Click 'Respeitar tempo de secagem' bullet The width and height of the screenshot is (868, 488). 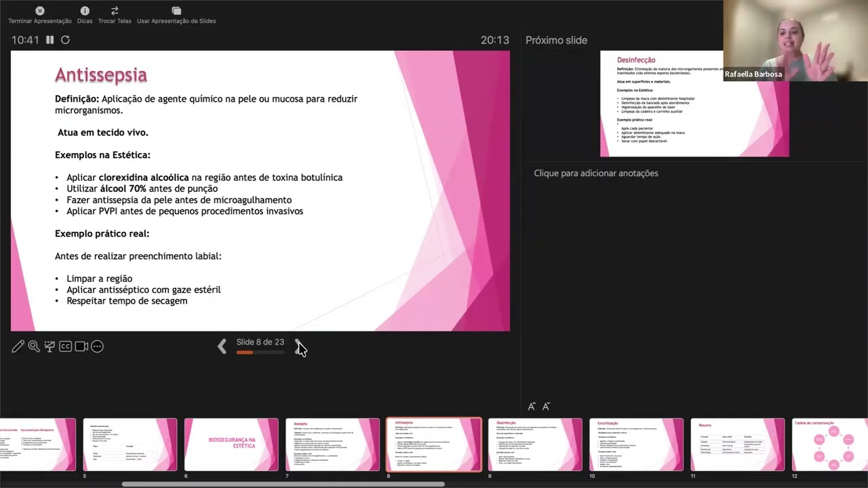127,301
